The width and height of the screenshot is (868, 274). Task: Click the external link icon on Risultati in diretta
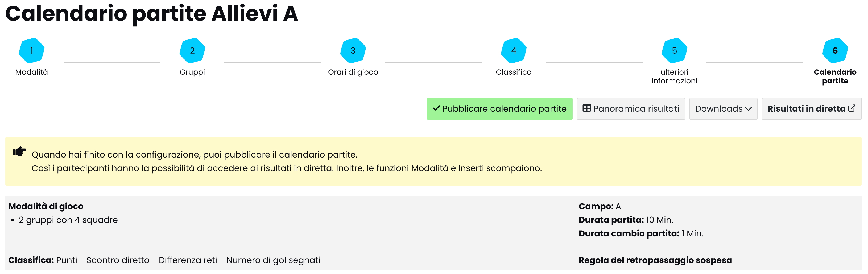852,108
